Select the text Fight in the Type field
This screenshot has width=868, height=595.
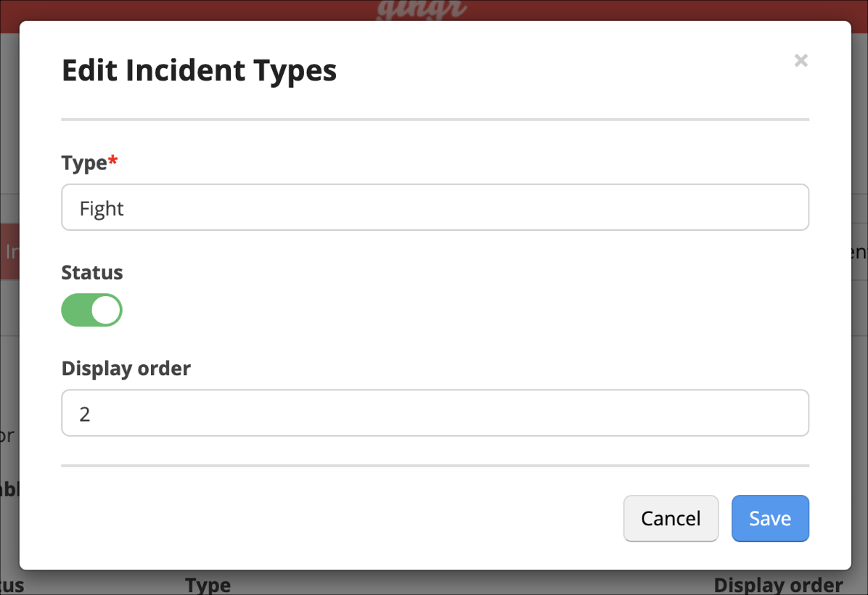(x=102, y=208)
